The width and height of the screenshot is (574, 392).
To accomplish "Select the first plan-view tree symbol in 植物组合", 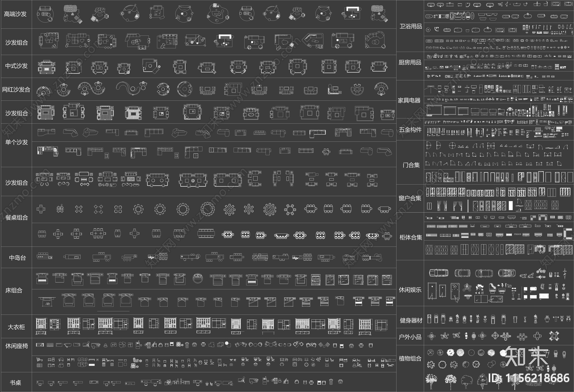I will (x=430, y=353).
